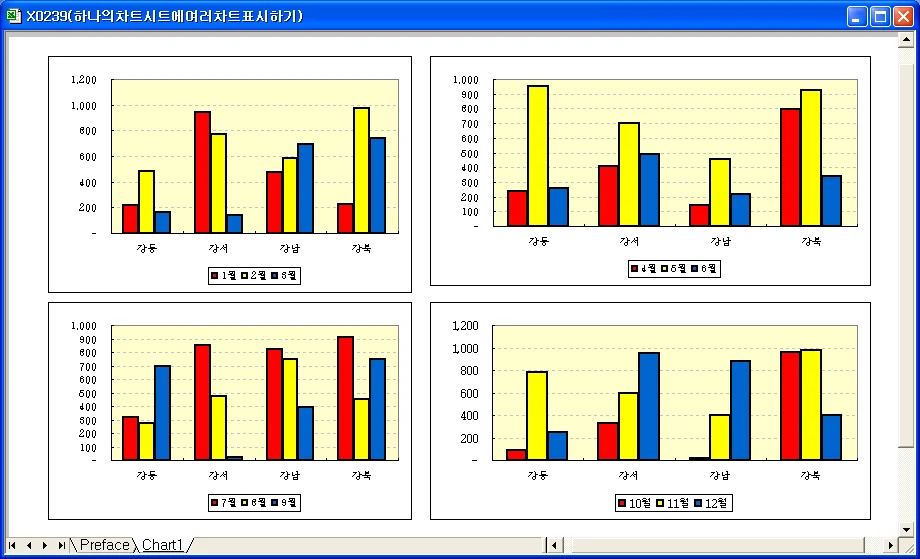Select blue 강남 bar in 10월-12월 chart

tap(740, 411)
